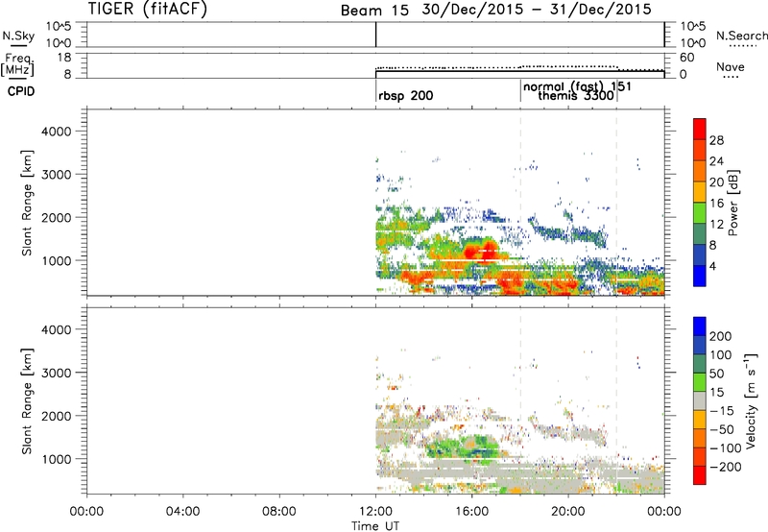Click the Velocity [m s-1] colorbar title

point(751,400)
